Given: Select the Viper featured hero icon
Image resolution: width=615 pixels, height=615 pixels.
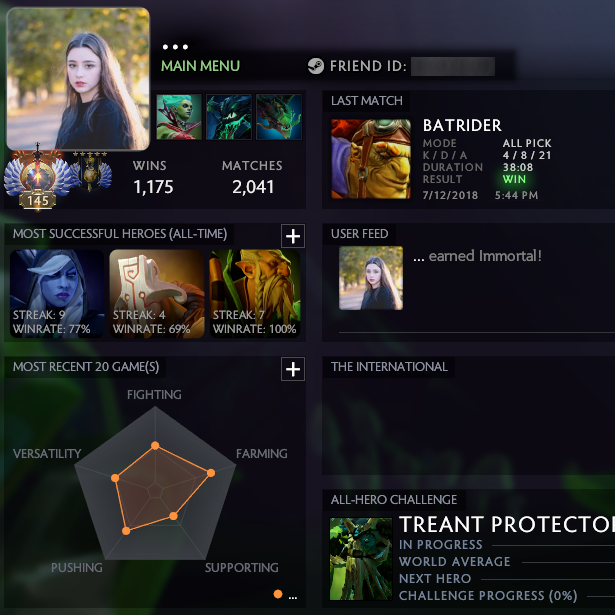Looking at the screenshot, I should [x=279, y=117].
